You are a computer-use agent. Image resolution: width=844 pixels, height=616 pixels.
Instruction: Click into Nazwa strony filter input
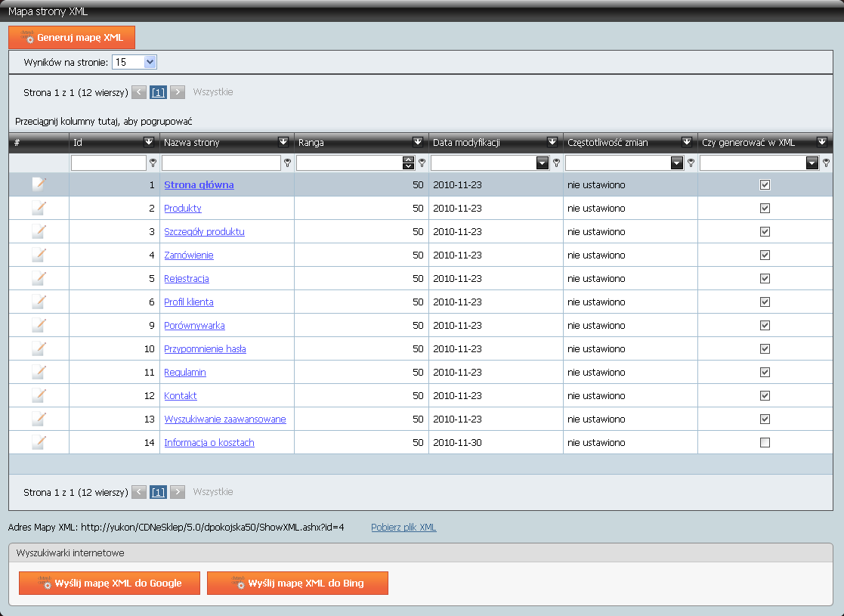point(221,163)
